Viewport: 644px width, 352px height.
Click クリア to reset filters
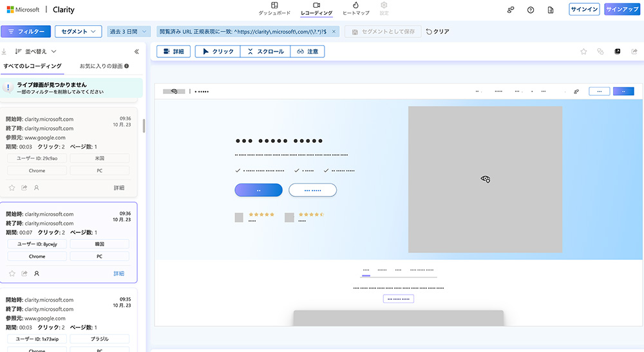click(x=438, y=31)
